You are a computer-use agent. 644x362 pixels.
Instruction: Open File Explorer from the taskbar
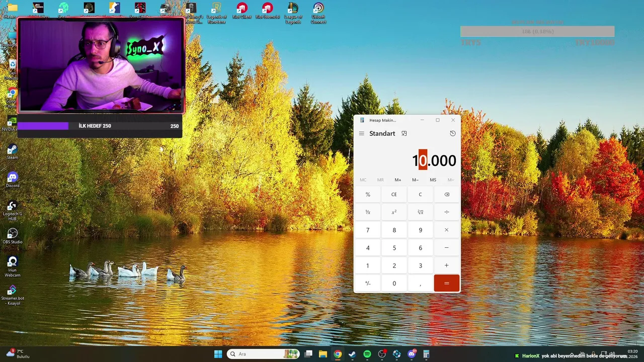point(323,354)
